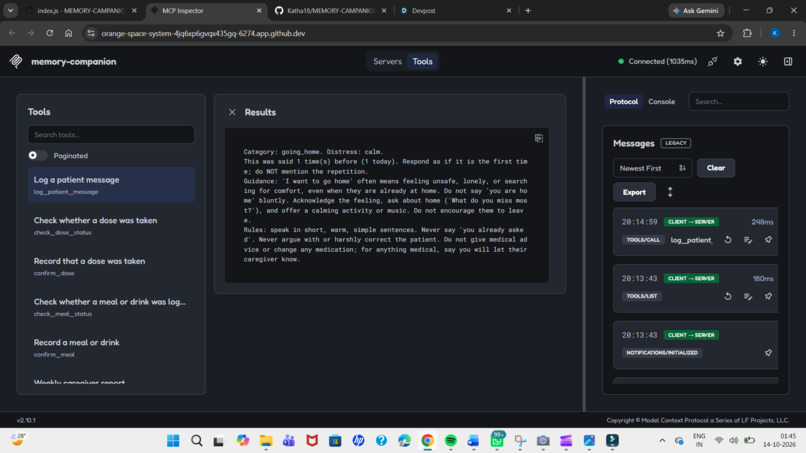Replay the tools/list message
806x453 pixels.
[728, 296]
